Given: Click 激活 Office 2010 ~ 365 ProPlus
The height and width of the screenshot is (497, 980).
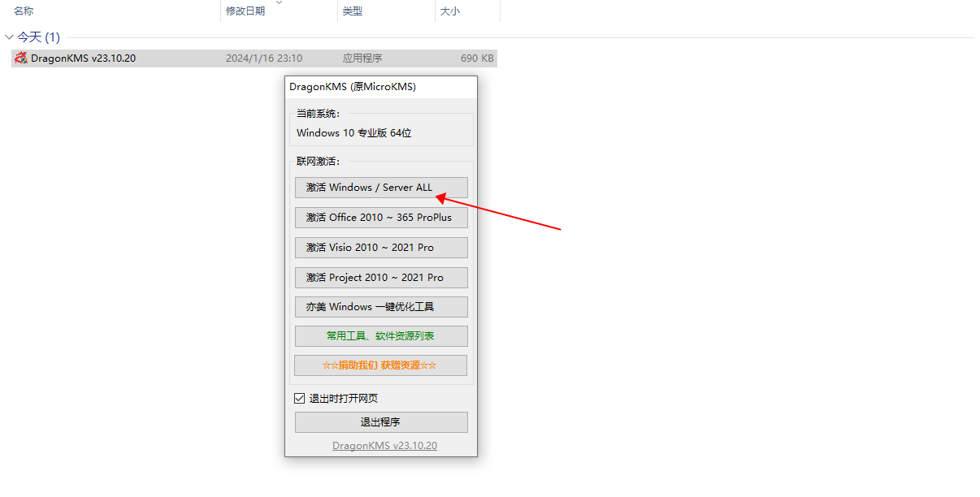Looking at the screenshot, I should click(380, 218).
